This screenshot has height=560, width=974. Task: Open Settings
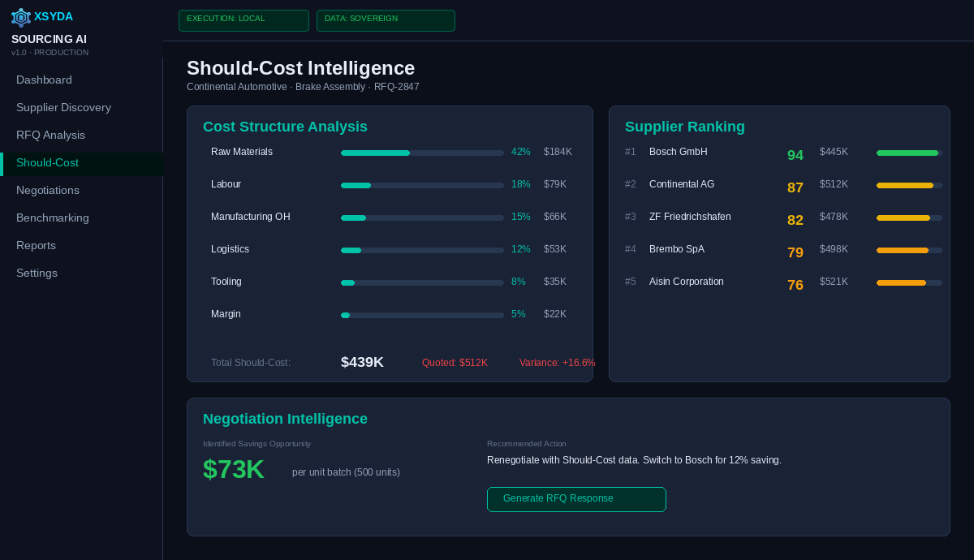[37, 273]
